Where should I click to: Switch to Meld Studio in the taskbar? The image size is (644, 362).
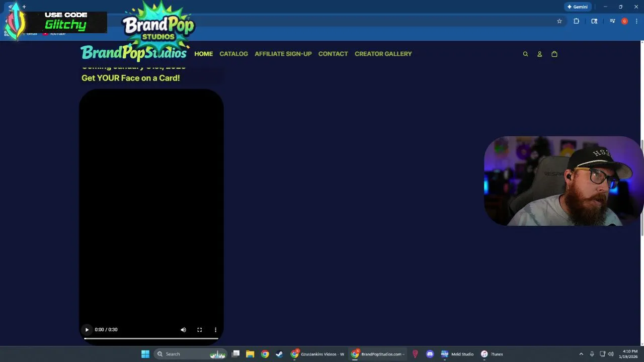(x=457, y=354)
